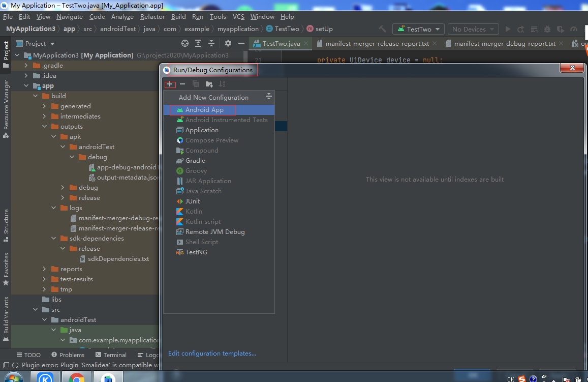
Task: Choose JUnit configuration type
Action: [x=219, y=201]
